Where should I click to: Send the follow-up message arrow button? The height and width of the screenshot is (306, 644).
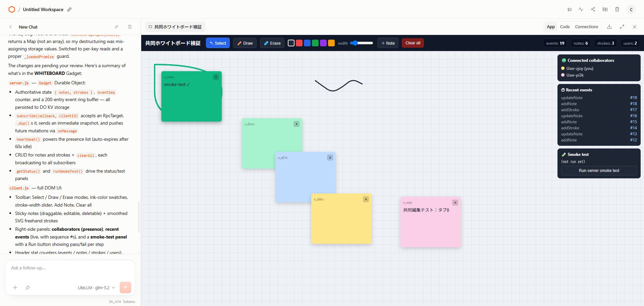click(125, 288)
